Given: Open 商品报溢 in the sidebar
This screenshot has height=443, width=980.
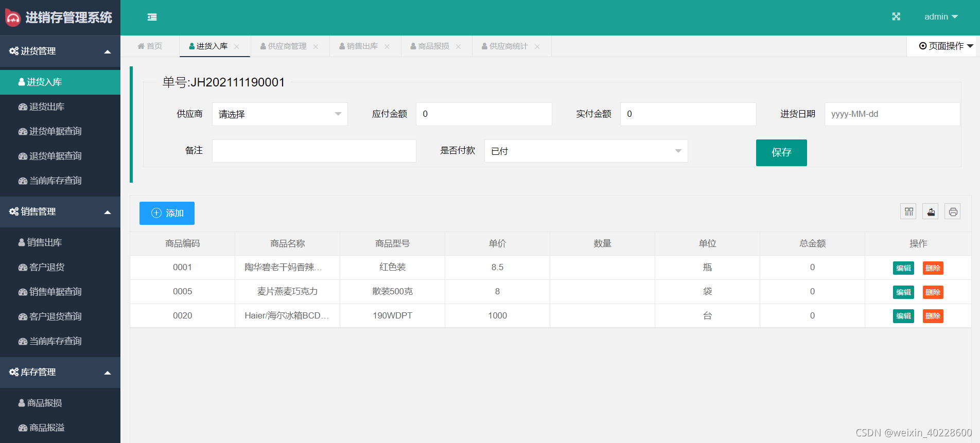Looking at the screenshot, I should coord(60,428).
